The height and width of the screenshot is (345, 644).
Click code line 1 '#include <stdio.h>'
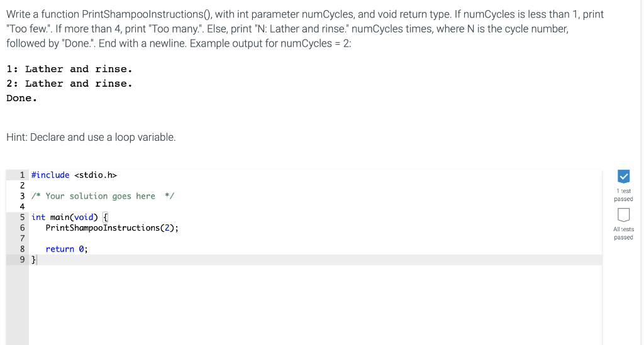[74, 175]
